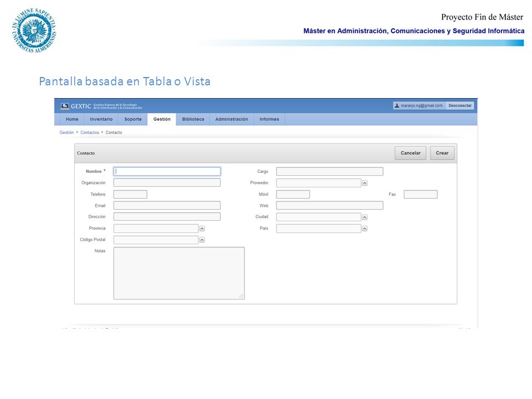Click the Desconectar button

pyautogui.click(x=460, y=105)
